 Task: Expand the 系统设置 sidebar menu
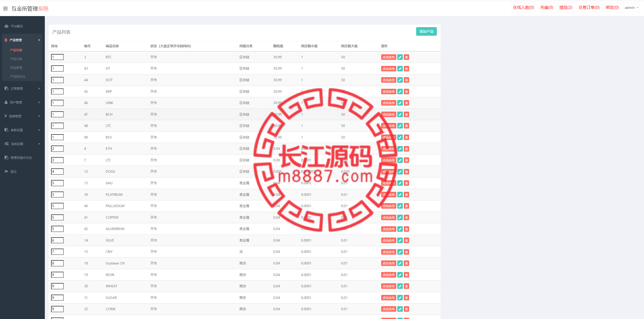click(22, 144)
